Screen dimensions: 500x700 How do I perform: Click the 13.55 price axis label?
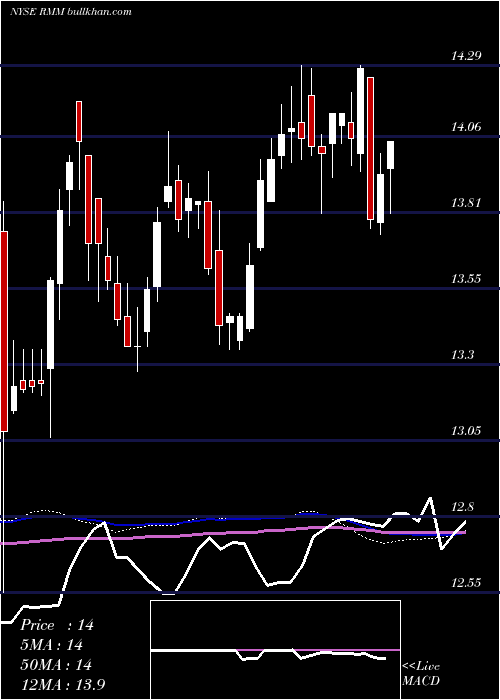point(466,279)
